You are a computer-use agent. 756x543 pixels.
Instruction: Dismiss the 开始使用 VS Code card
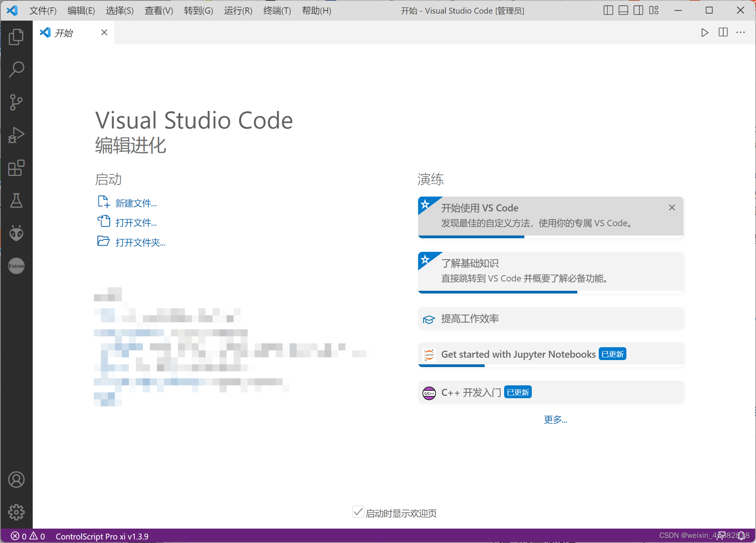point(672,207)
